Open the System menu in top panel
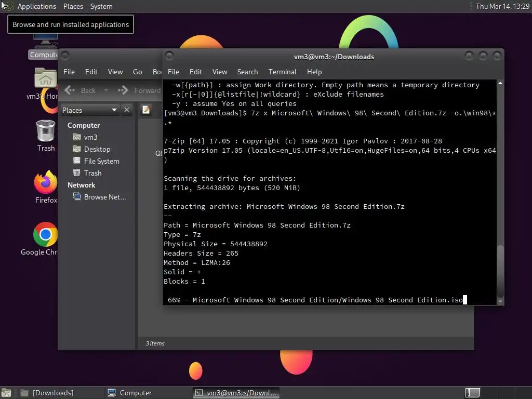Viewport: 532px width, 399px height. click(x=101, y=6)
